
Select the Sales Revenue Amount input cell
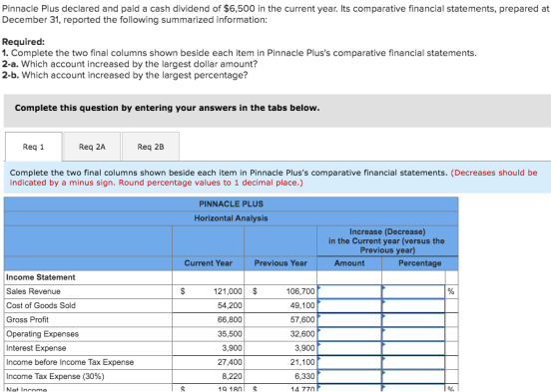349,291
